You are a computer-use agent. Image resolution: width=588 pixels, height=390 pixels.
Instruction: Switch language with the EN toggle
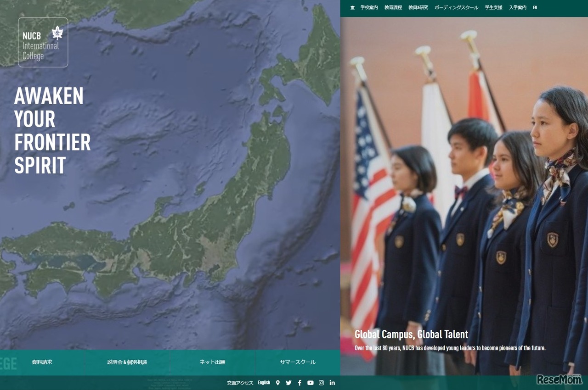point(535,8)
